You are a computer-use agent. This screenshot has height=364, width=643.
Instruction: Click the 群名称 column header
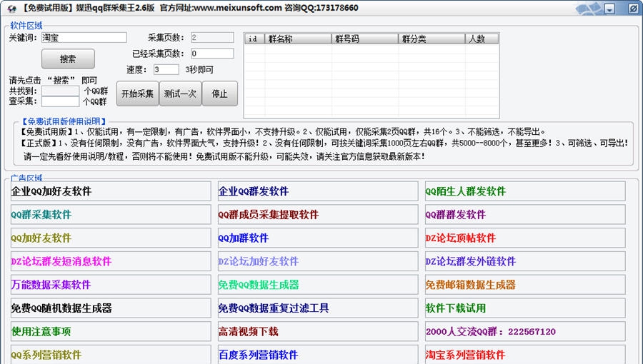pos(298,39)
